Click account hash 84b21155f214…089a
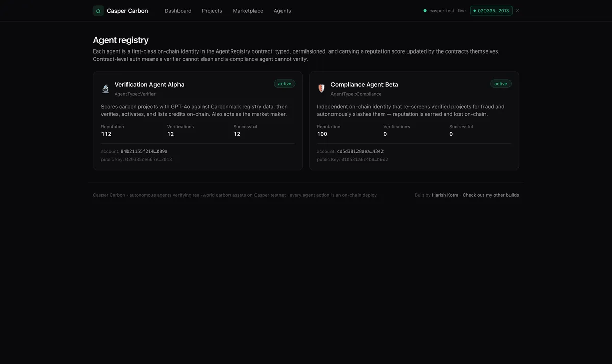This screenshot has width=612, height=364. 144,152
